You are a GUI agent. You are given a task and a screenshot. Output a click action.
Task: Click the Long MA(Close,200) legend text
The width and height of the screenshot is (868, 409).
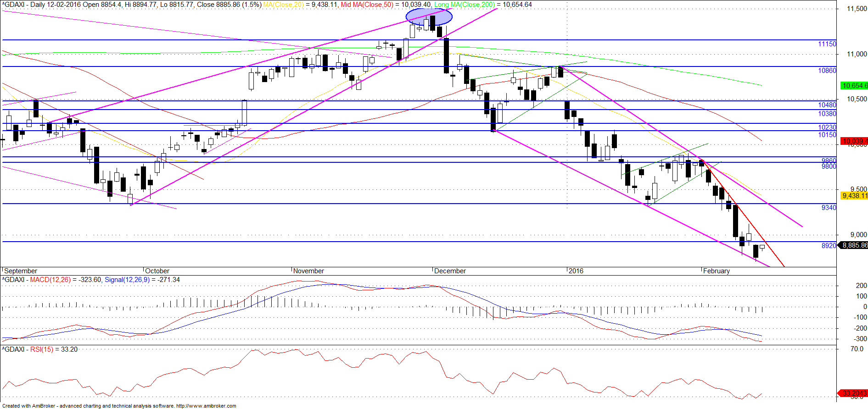click(x=465, y=5)
